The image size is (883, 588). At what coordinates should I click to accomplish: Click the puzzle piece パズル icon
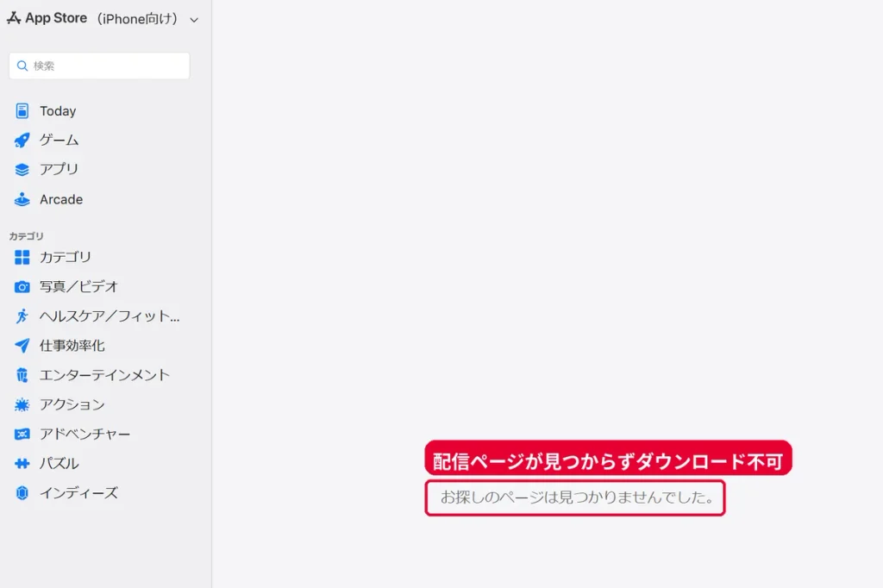pos(22,464)
